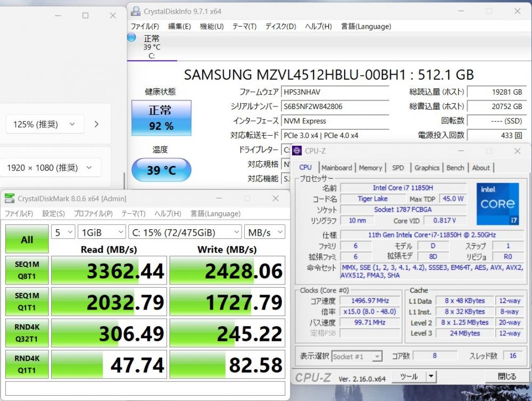Click the 39 °C temperature button
This screenshot has width=532, height=401.
click(162, 170)
